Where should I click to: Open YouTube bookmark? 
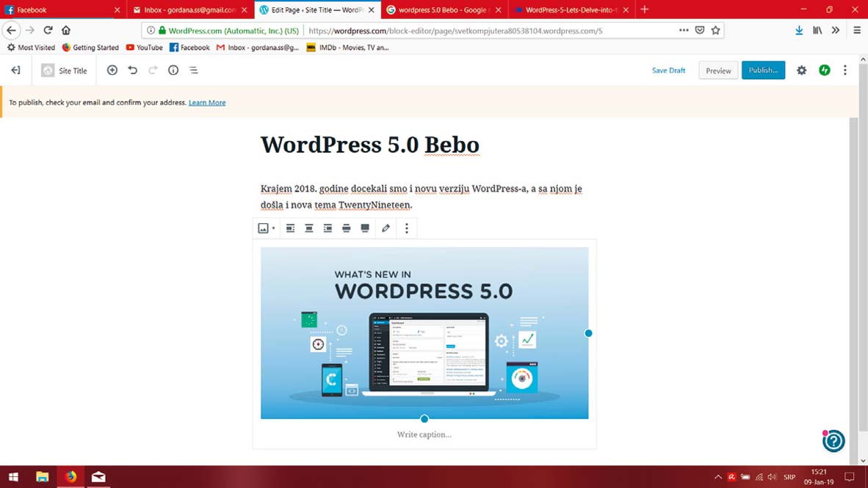(145, 48)
